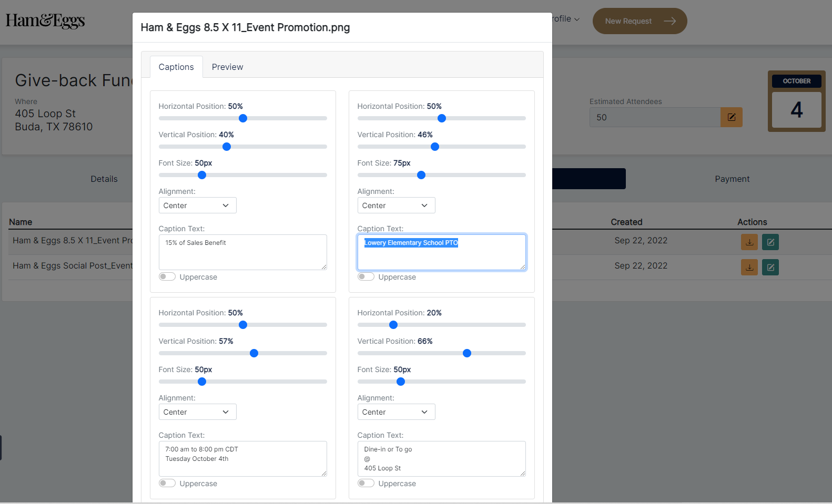This screenshot has height=504, width=832.
Task: Edit the Ham & Eggs 8.5 X 11 row
Action: click(x=770, y=242)
